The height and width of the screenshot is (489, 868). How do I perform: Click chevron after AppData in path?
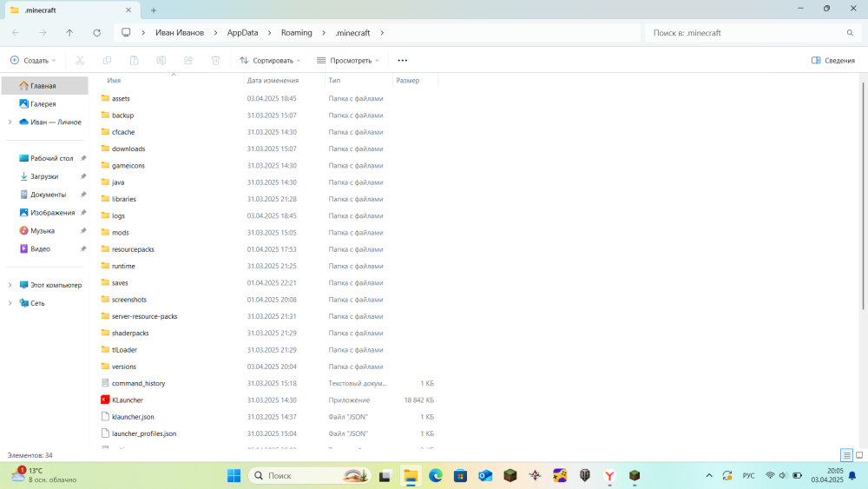pos(270,33)
